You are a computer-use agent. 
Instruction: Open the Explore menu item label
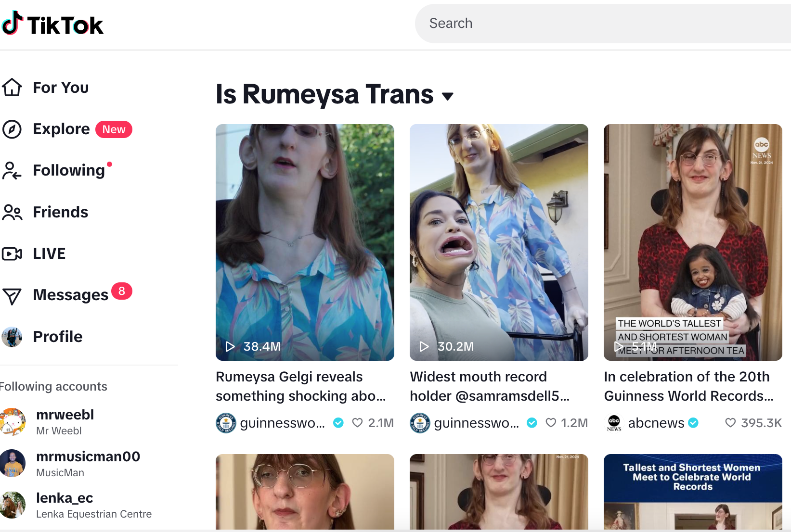[61, 129]
